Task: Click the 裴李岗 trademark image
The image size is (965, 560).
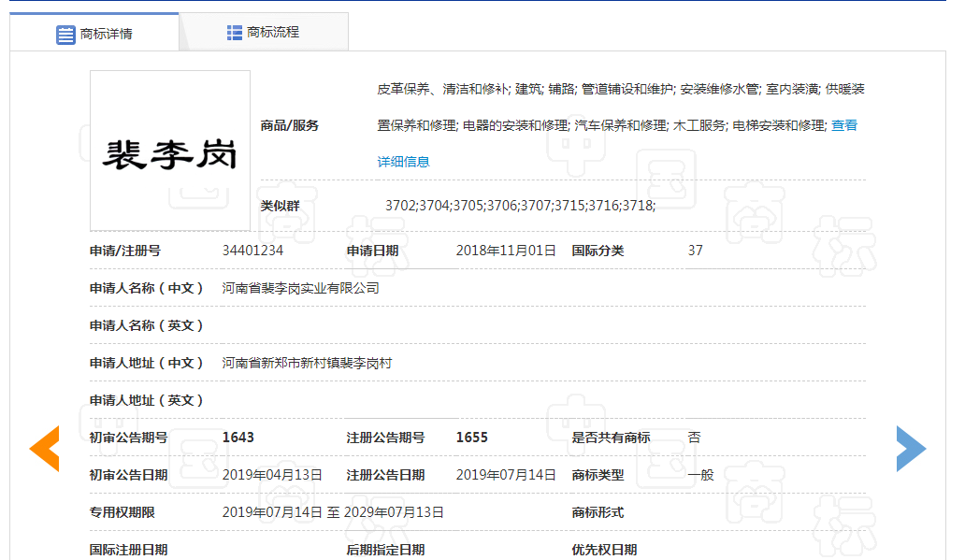Action: 170,151
